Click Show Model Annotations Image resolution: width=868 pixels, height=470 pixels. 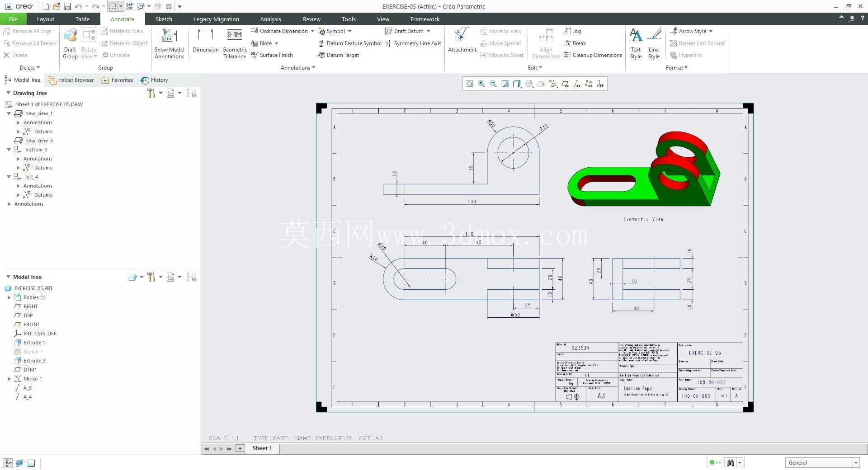click(x=169, y=43)
